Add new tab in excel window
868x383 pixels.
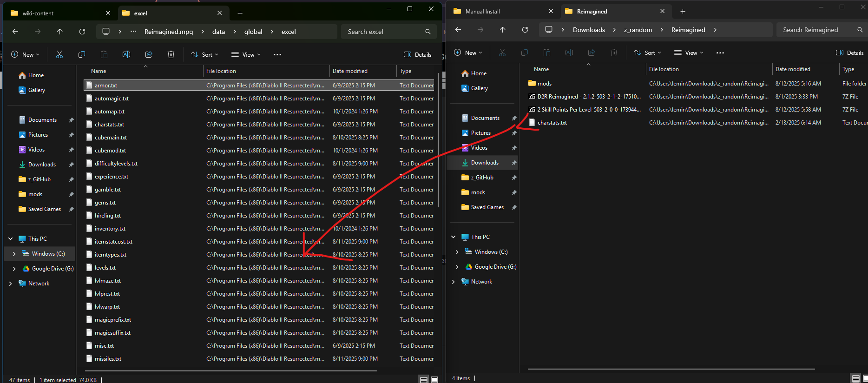click(x=240, y=13)
